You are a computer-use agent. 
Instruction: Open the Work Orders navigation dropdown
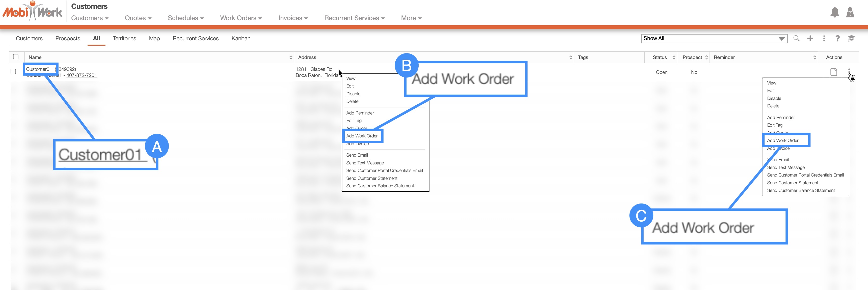241,18
